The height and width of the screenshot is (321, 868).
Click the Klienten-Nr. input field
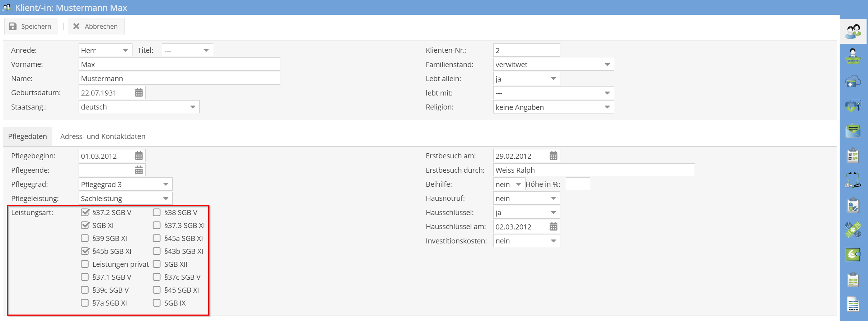click(x=527, y=50)
